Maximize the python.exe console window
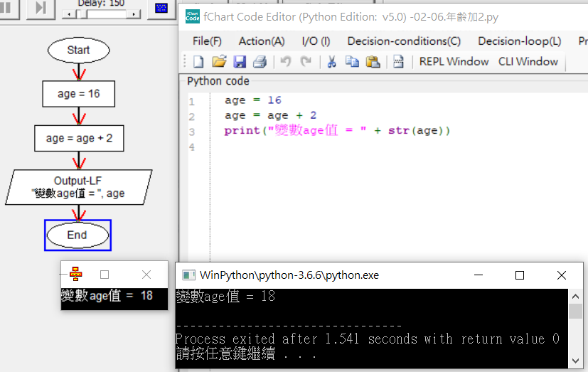This screenshot has width=588, height=372. pos(519,275)
